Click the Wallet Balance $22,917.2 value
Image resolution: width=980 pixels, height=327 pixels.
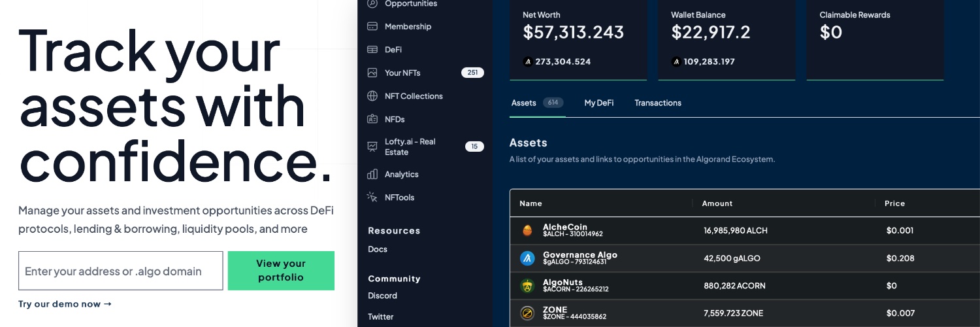[711, 32]
